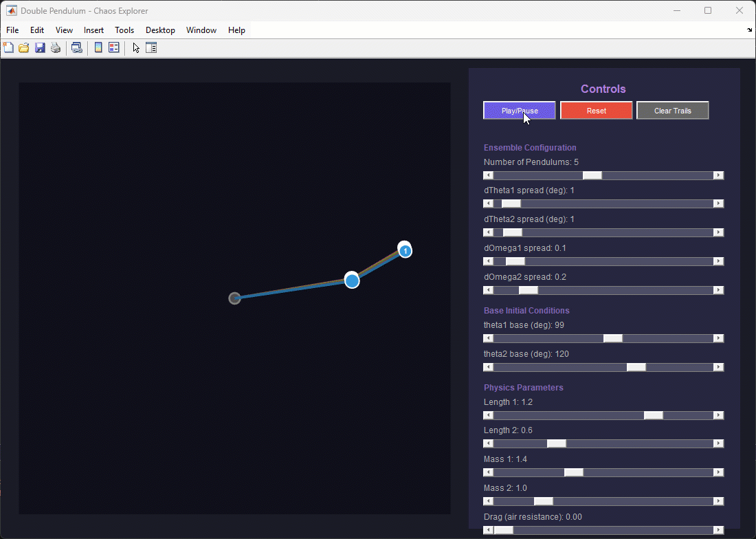Toggle Edit Plot mode with the arrow icon
The height and width of the screenshot is (539, 756).
(x=135, y=47)
